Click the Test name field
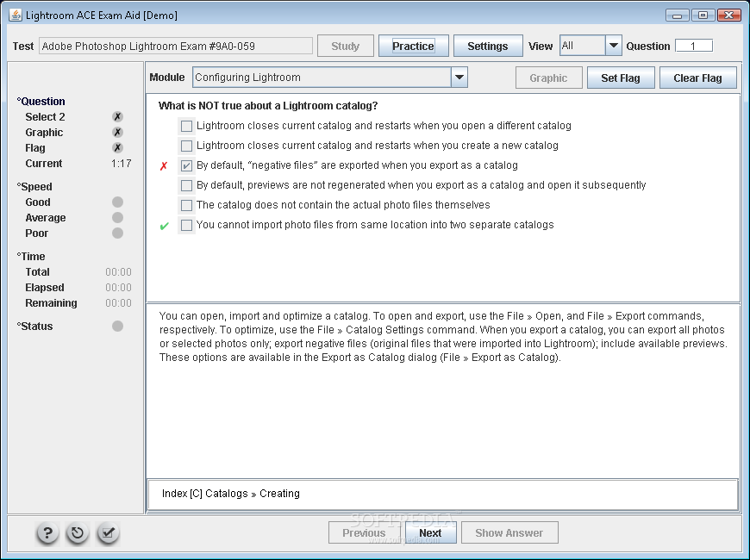This screenshot has height=560, width=750. (176, 46)
